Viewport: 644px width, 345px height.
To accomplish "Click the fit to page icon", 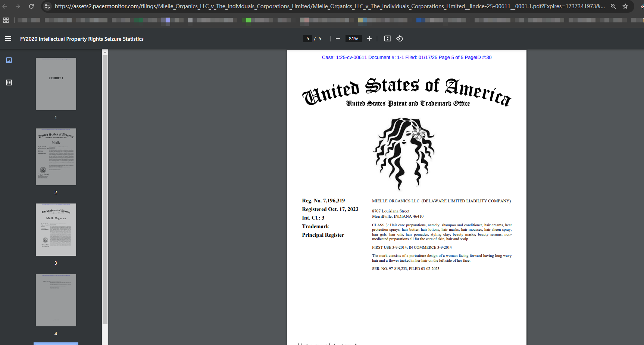I will click(387, 39).
